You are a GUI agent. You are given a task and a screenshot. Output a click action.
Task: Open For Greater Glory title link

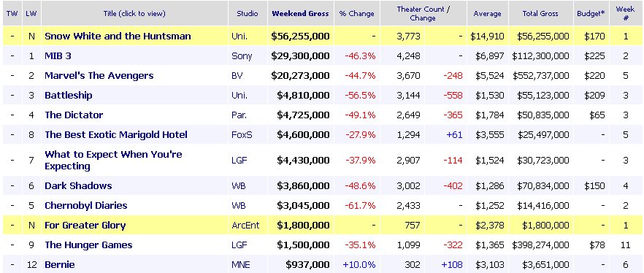(85, 225)
